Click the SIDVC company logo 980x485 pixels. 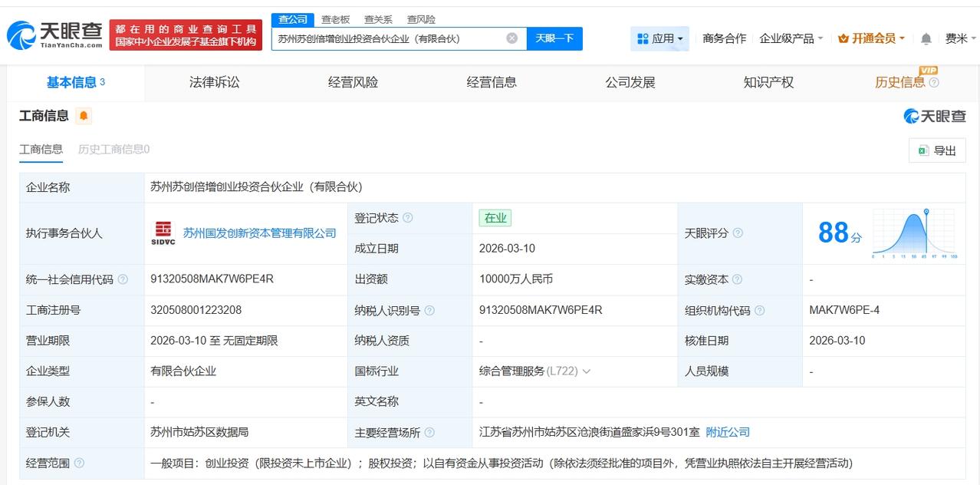pyautogui.click(x=163, y=233)
